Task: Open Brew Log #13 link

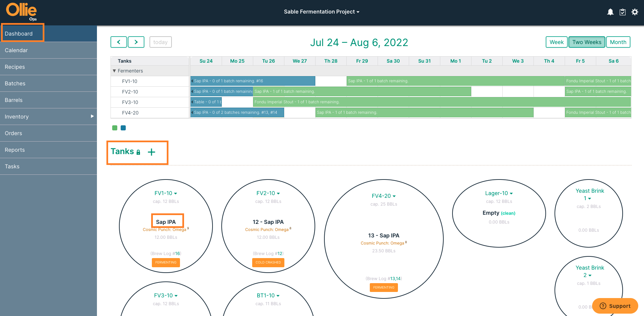Action: pyautogui.click(x=393, y=278)
